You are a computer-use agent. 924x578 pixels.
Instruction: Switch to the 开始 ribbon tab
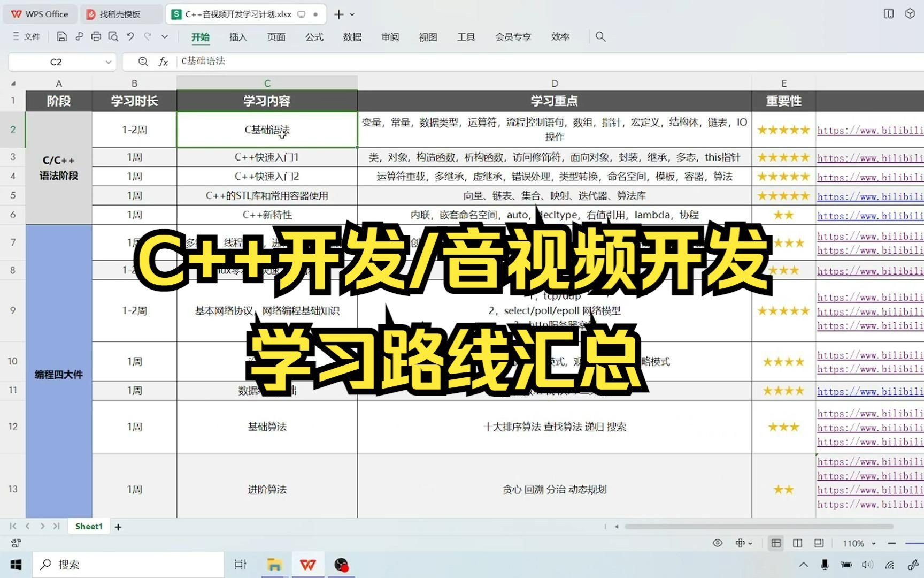click(201, 37)
